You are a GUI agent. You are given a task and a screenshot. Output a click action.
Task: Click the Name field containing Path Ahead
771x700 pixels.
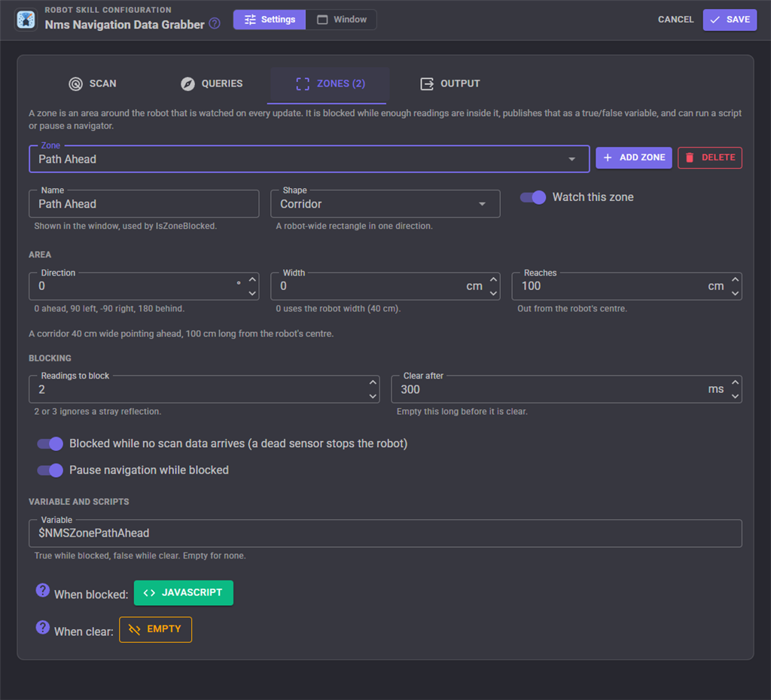point(144,204)
